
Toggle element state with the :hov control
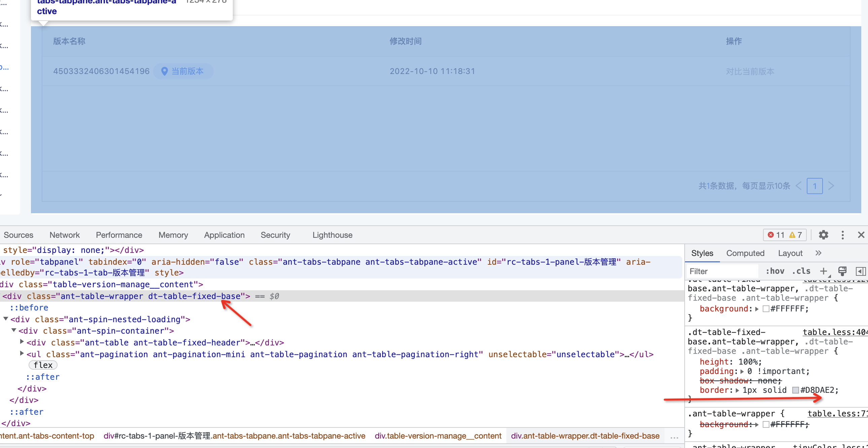(775, 271)
